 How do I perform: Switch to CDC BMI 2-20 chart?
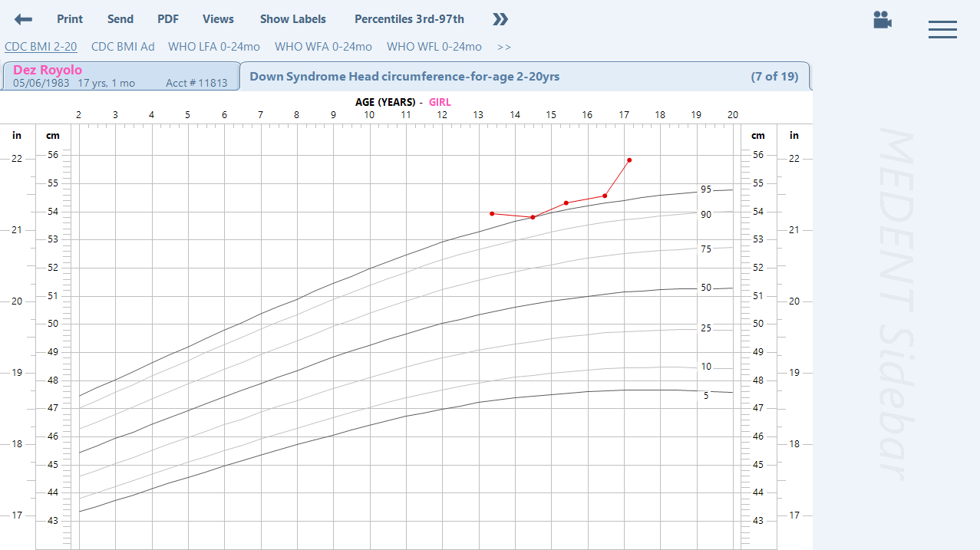(41, 47)
